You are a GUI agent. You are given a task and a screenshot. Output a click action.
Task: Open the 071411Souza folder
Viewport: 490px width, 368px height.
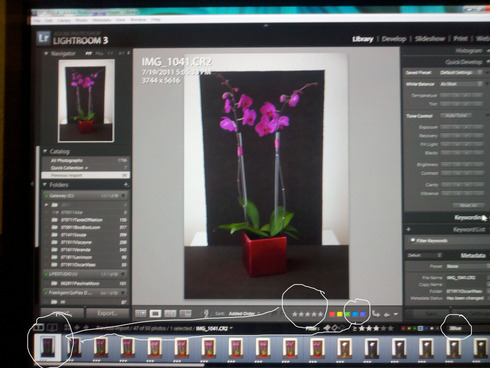[86, 235]
